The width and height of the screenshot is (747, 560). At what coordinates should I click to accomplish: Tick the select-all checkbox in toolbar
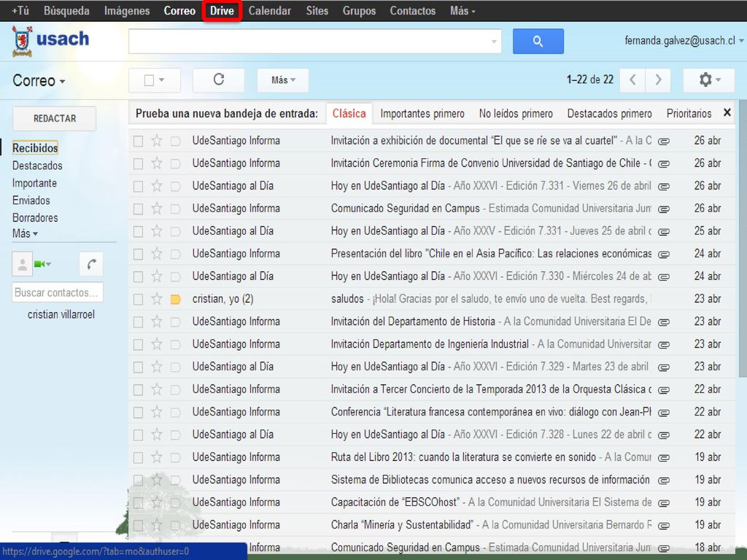coord(149,80)
